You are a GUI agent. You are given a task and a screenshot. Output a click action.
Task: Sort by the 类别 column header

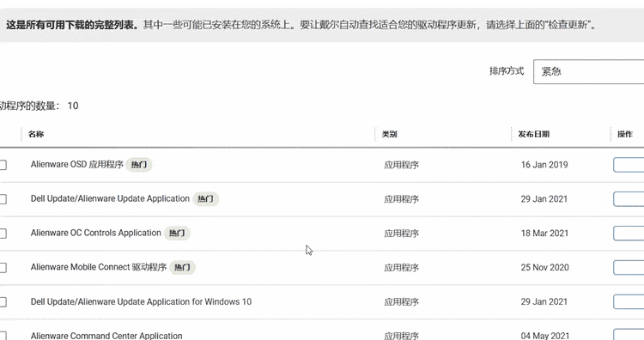point(389,134)
